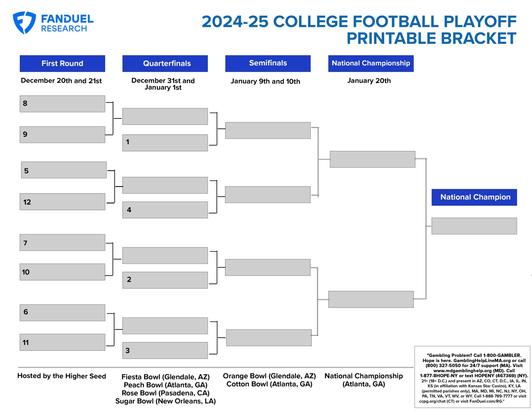Click the Quarterfinals header box
This screenshot has height=411, width=532.
click(165, 64)
